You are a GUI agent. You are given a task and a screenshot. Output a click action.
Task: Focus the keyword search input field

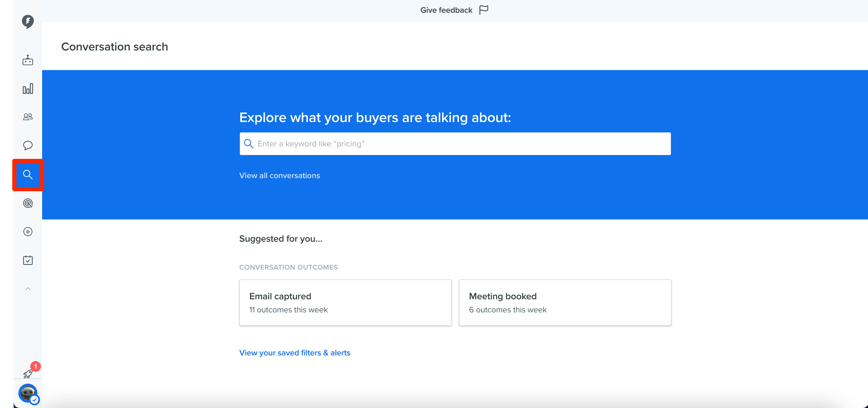pos(455,144)
